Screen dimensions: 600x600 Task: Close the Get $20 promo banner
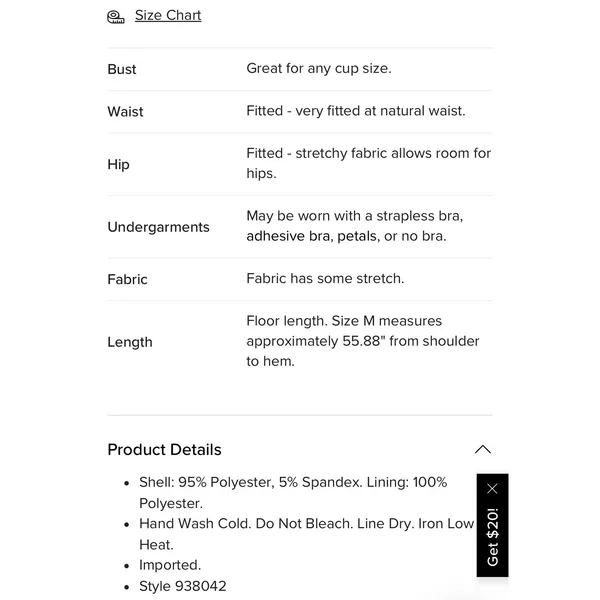tap(492, 489)
